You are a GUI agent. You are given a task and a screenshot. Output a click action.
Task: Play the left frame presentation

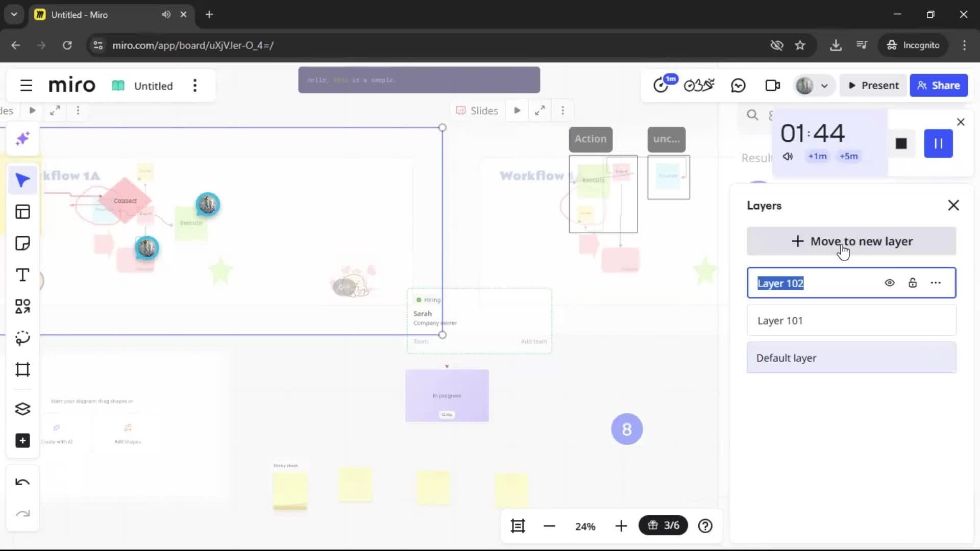pos(32,110)
